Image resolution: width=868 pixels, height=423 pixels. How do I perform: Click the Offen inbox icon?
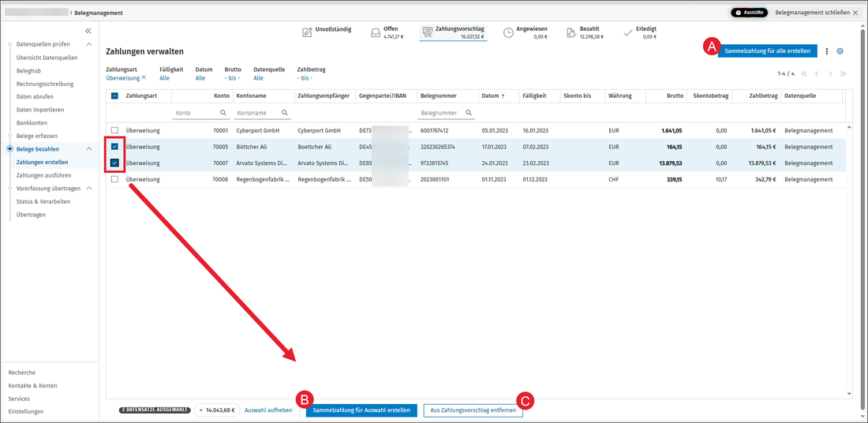coord(376,32)
